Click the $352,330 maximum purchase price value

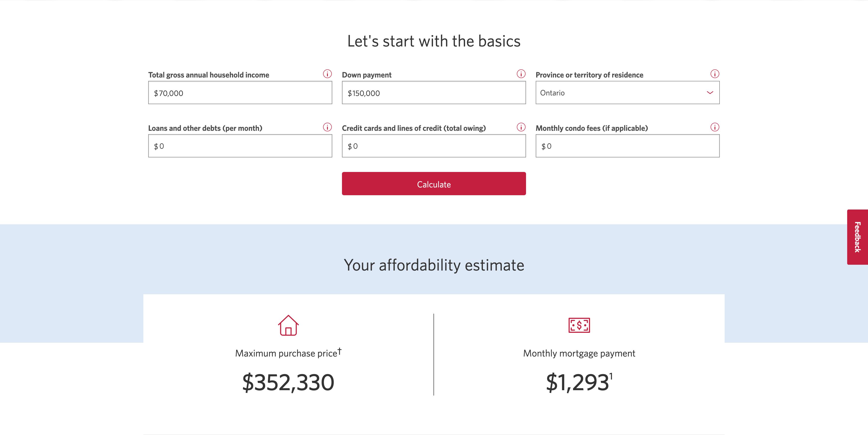[x=288, y=383]
